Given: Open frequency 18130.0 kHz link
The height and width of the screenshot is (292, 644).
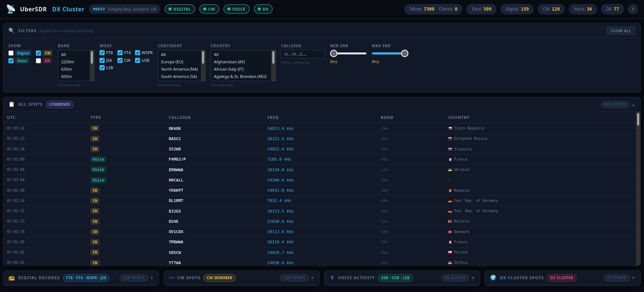Looking at the screenshot, I should click(x=280, y=170).
